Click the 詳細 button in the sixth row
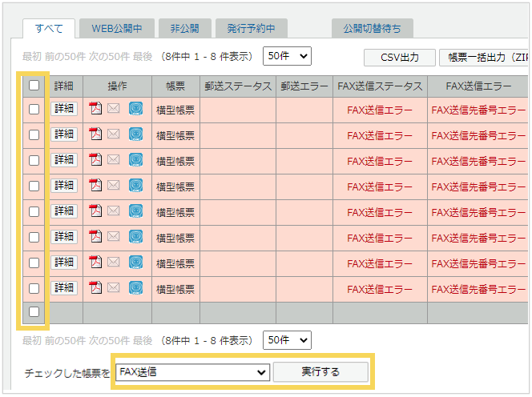The height and width of the screenshot is (397, 532). coord(64,237)
